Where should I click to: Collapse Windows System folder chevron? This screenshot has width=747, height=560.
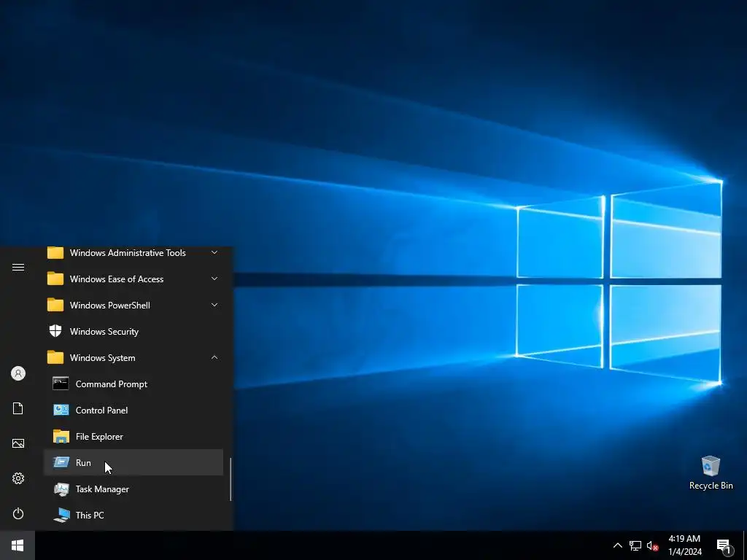click(x=214, y=357)
